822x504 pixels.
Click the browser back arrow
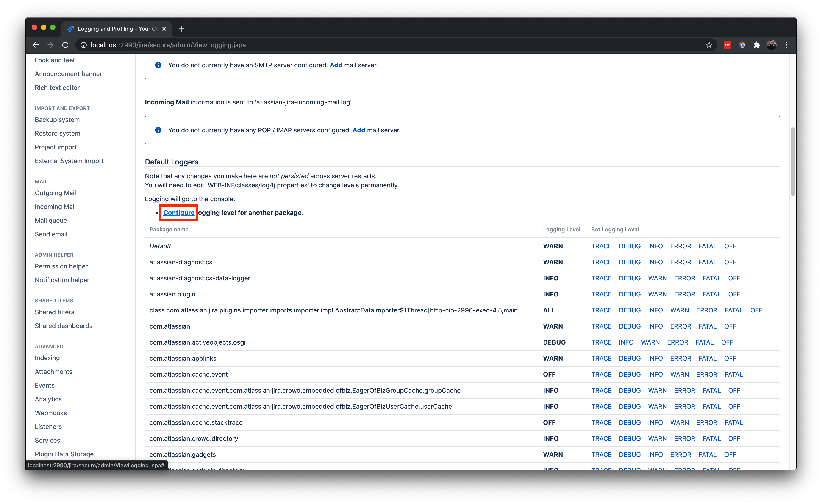pos(36,45)
